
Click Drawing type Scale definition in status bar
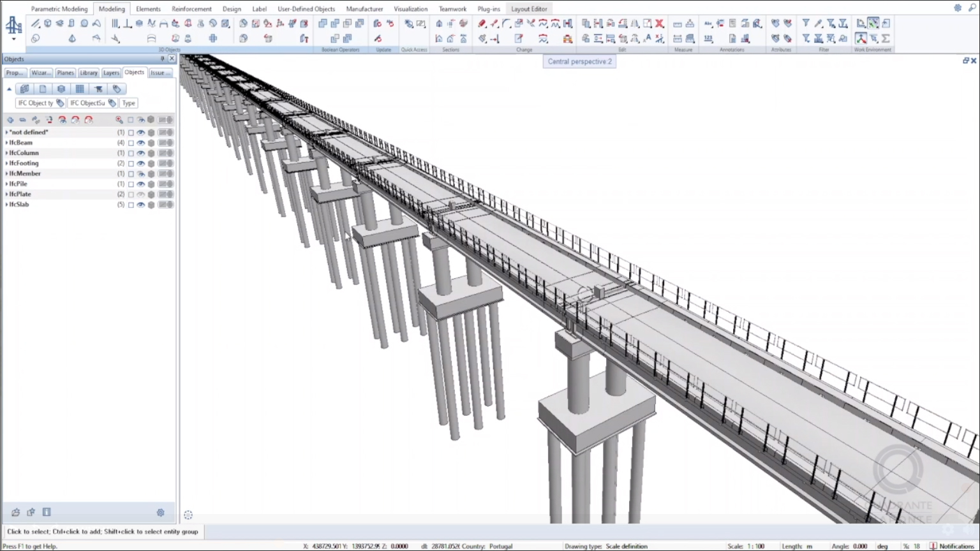pos(606,546)
